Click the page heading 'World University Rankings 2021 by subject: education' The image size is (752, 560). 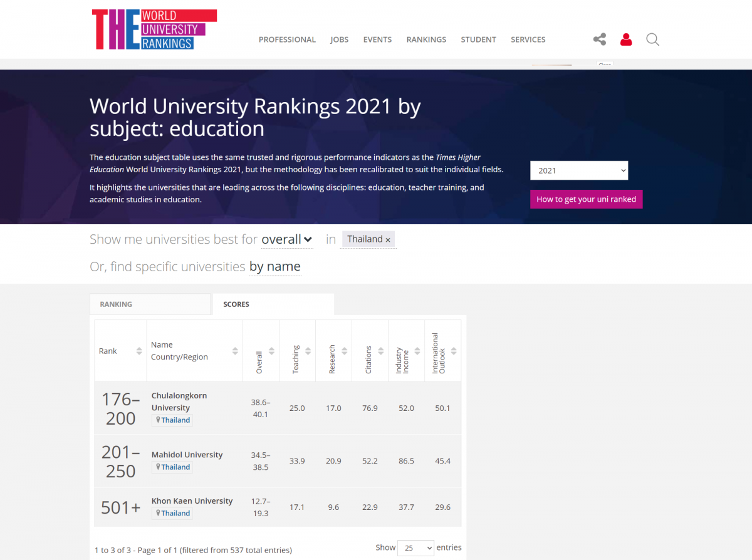(x=255, y=117)
